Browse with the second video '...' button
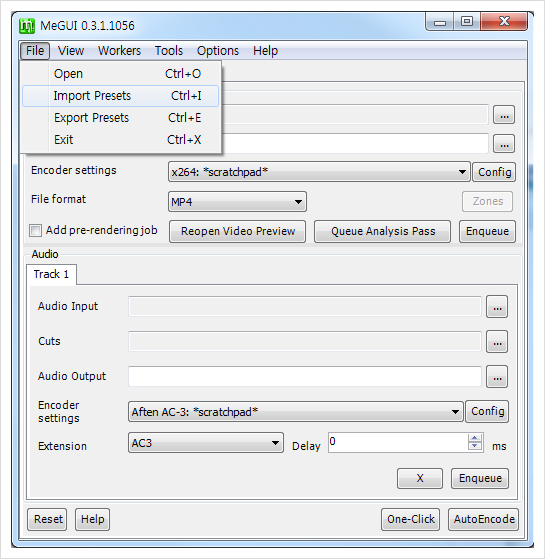545x559 pixels. [504, 144]
